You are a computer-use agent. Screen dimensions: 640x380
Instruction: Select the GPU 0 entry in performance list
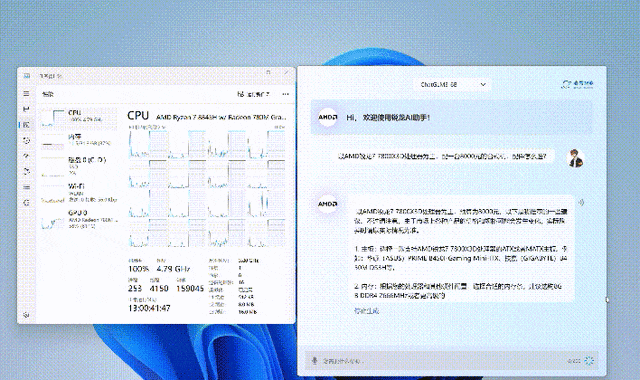pyautogui.click(x=79, y=219)
